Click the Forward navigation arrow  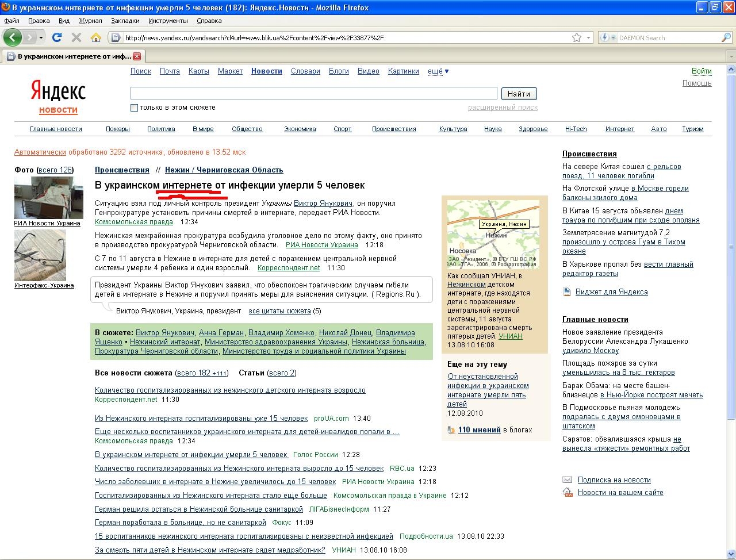[x=30, y=37]
